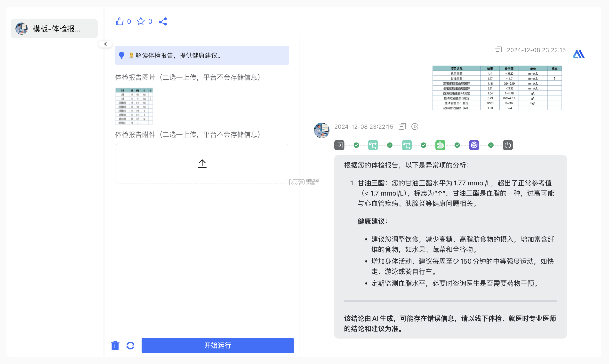
Task: Click the like count number 0
Action: pyautogui.click(x=129, y=22)
